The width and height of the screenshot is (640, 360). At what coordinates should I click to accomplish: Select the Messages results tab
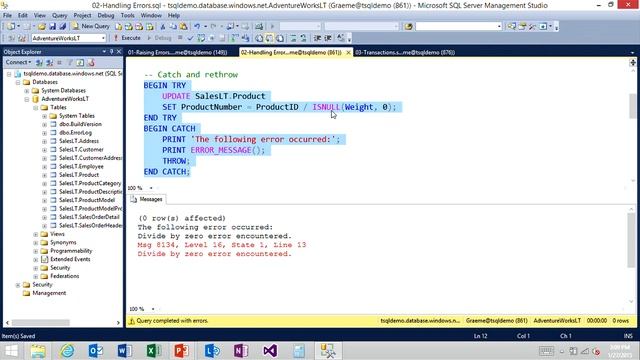(x=147, y=199)
